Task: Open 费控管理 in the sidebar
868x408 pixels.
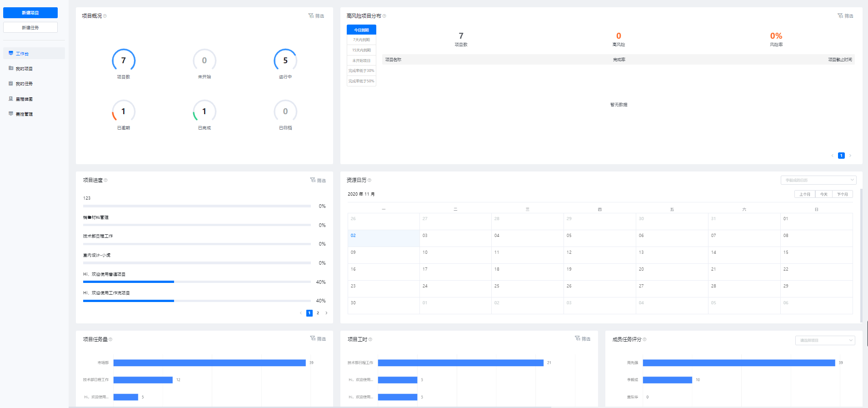Action: pos(34,114)
